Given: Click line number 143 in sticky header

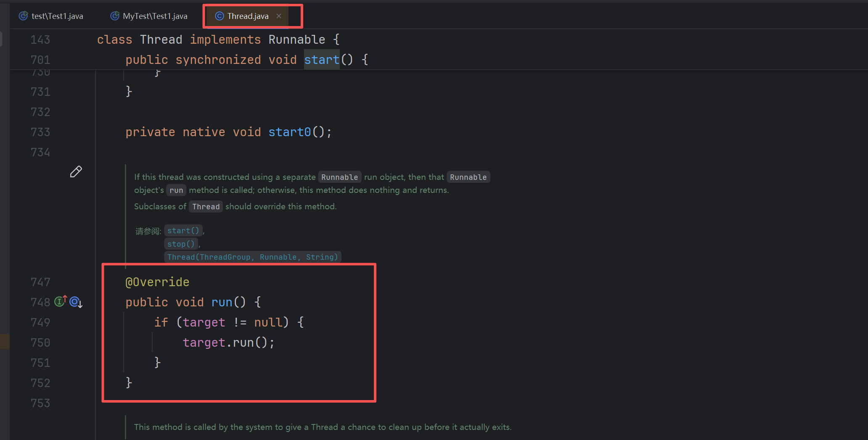Looking at the screenshot, I should click(x=40, y=40).
